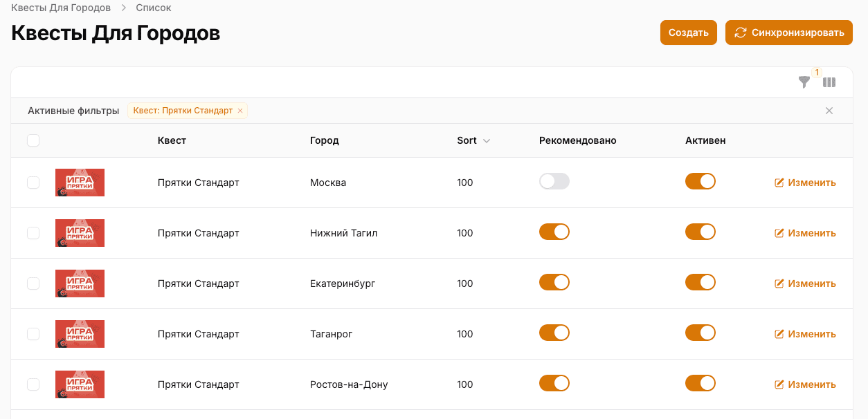Click edit icon in Москва row
The height and width of the screenshot is (419, 868).
point(779,183)
